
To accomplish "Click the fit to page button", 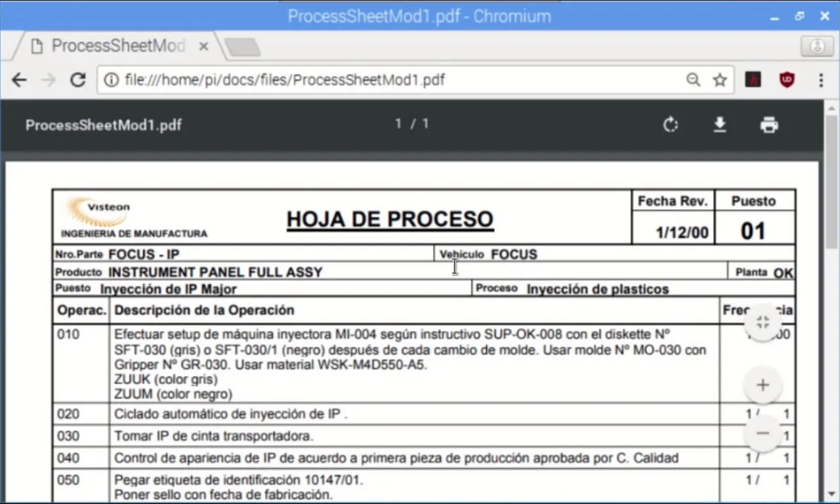I will [x=763, y=322].
